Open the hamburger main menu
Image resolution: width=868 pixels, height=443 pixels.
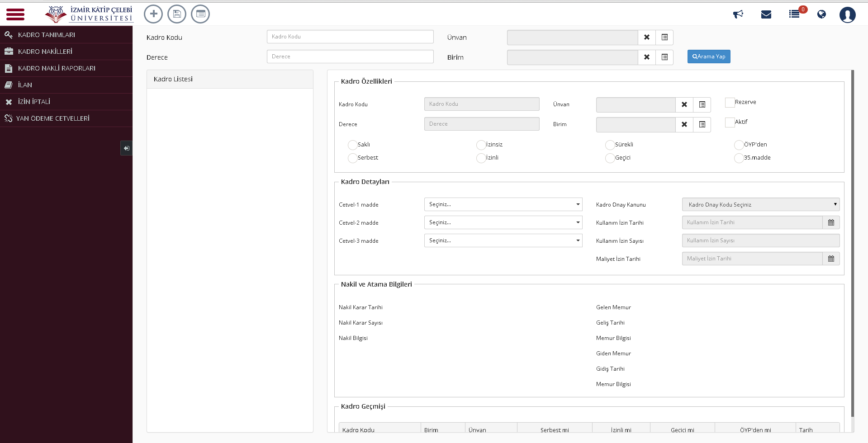coord(15,14)
